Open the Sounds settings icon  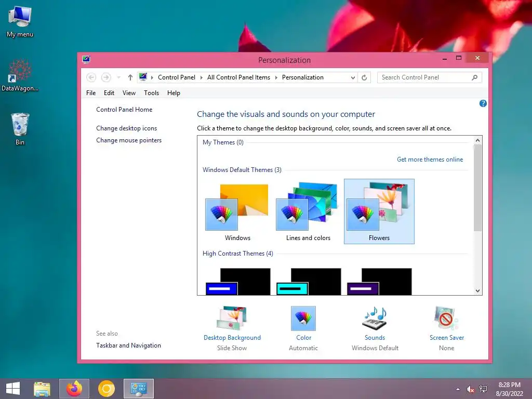coord(375,318)
